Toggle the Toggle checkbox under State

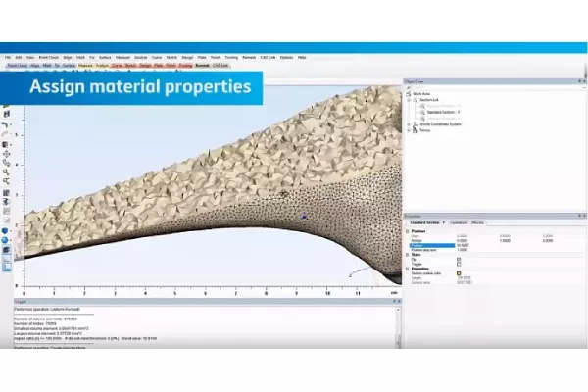459,265
